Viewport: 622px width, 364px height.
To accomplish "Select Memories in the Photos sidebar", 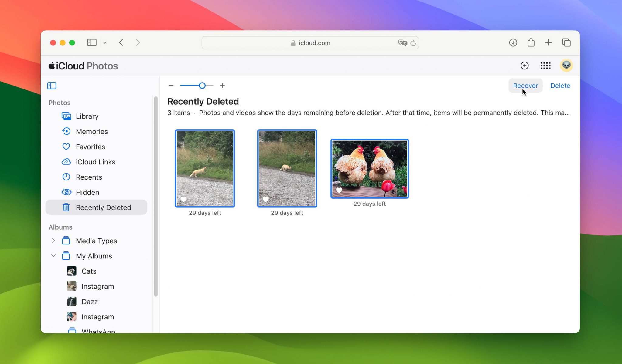I will coord(92,131).
